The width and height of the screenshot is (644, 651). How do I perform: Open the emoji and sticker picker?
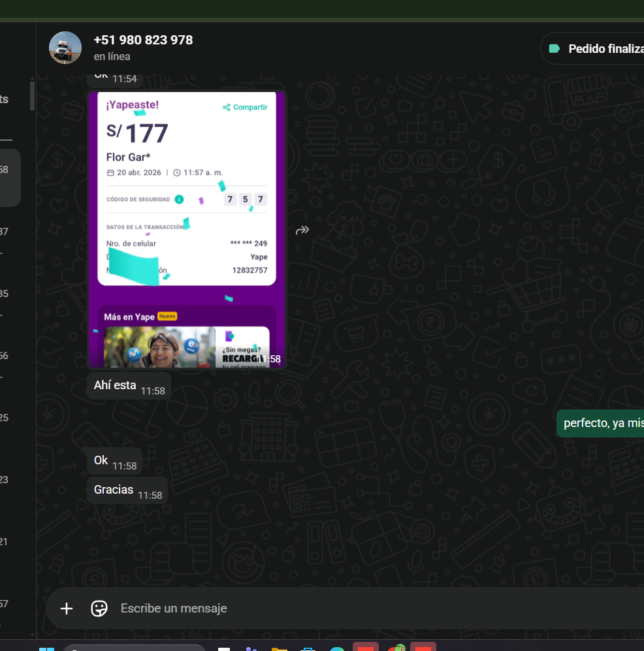coord(99,609)
